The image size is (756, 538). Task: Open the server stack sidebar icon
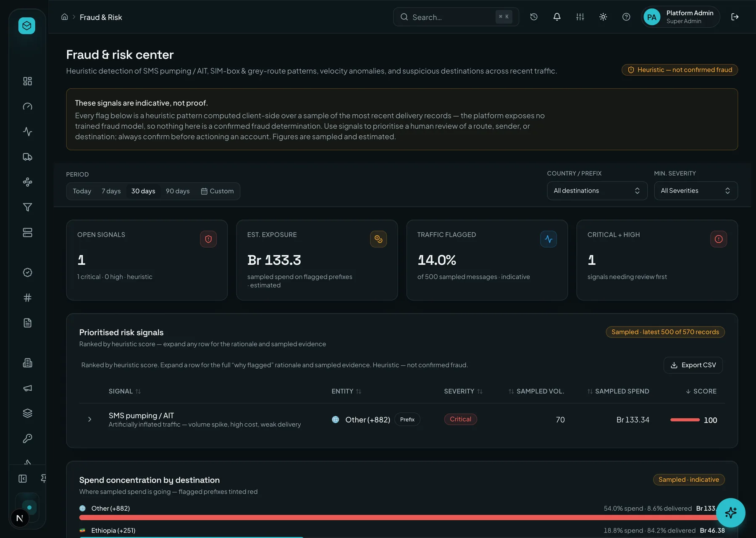27,232
